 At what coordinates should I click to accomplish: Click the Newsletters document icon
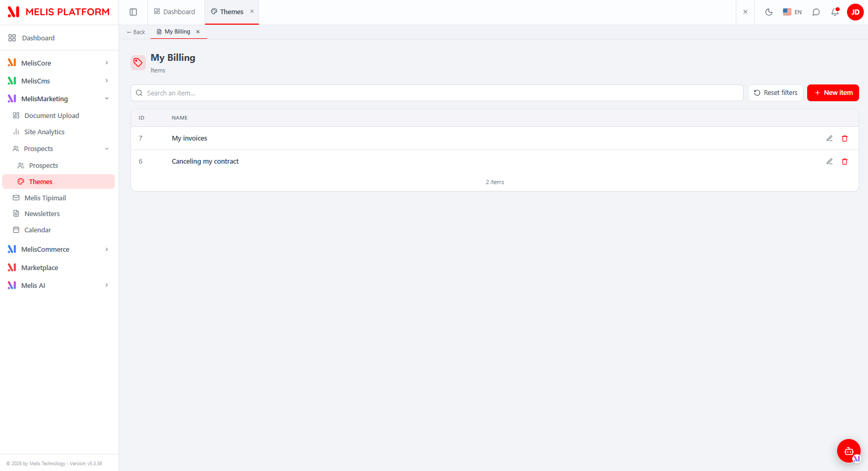[16, 213]
